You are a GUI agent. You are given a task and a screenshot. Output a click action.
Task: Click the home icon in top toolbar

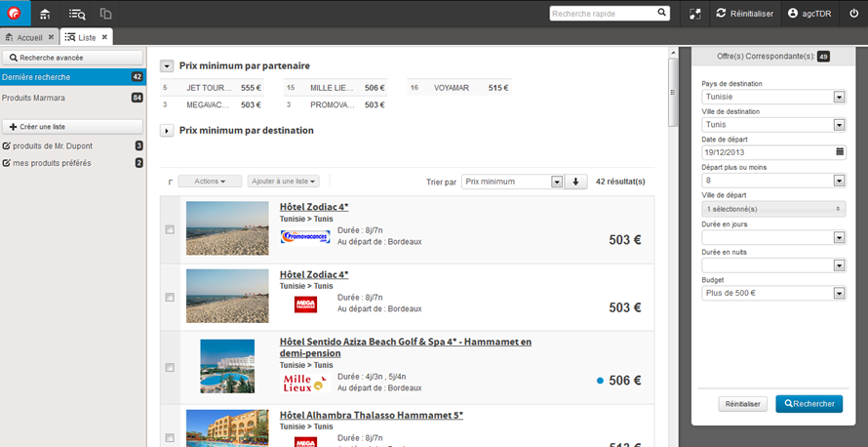(x=45, y=14)
